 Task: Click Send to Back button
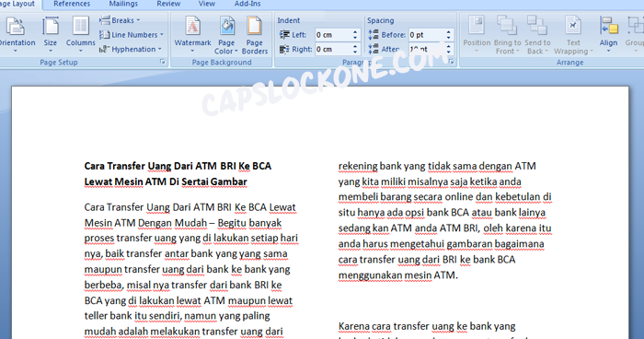coord(537,35)
